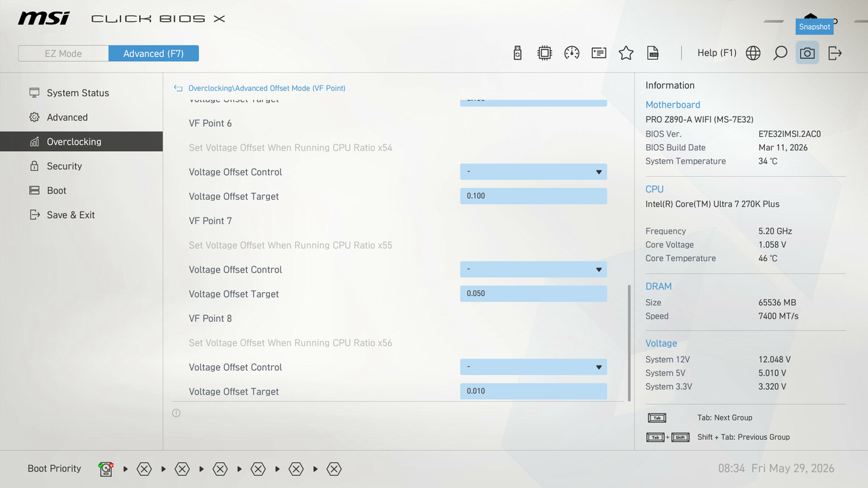
Task: Select Overclocking in the sidebar
Action: pyautogui.click(x=81, y=142)
